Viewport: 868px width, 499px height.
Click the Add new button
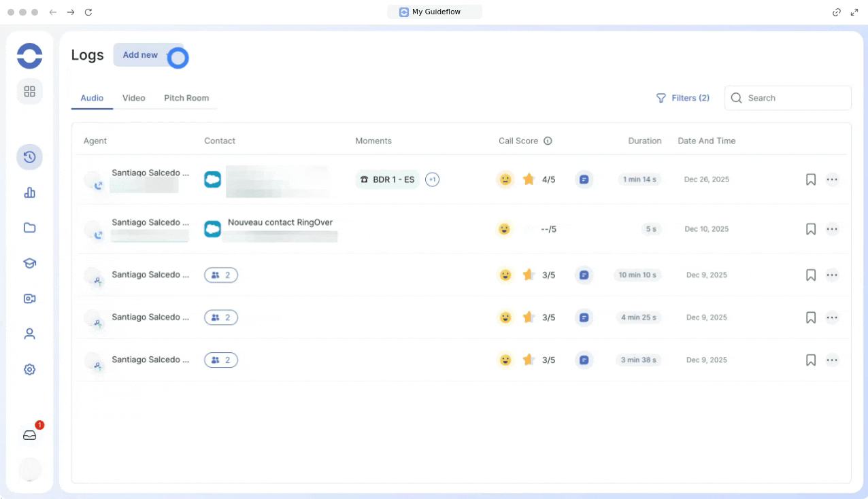pos(141,55)
